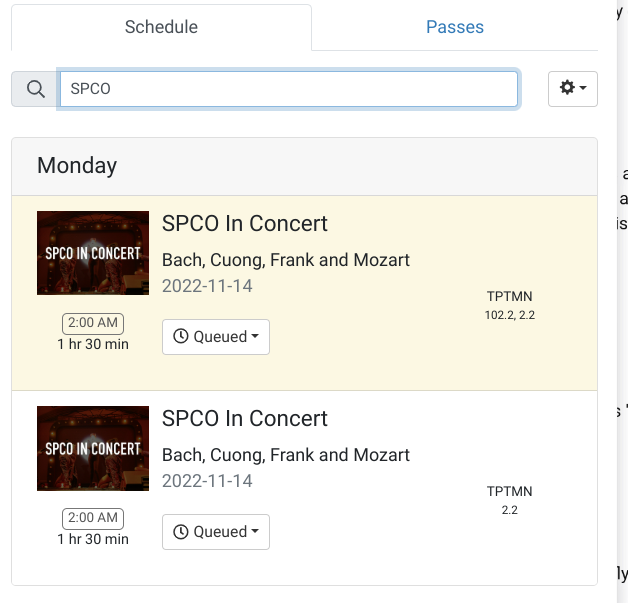
Task: Expand the Queued dropdown in the second listing
Action: coord(216,532)
